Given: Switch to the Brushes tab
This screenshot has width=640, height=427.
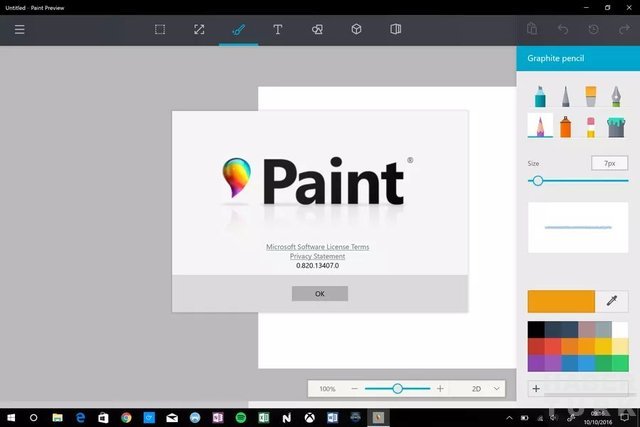Looking at the screenshot, I should point(238,30).
